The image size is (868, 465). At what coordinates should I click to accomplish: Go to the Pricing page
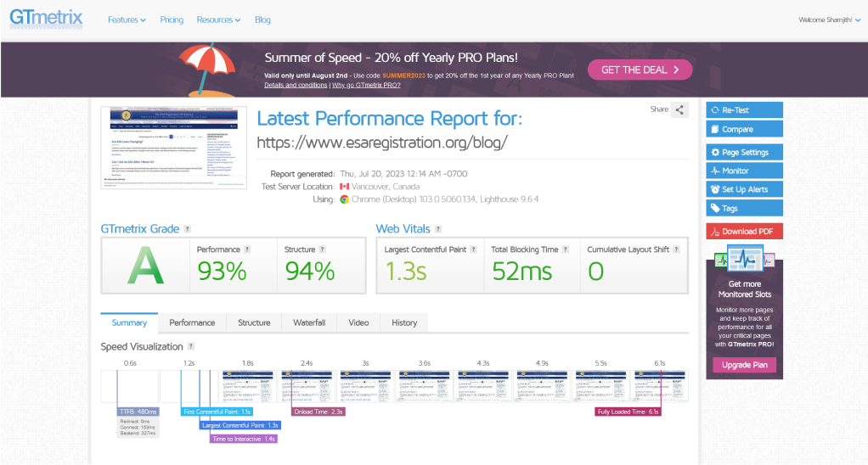pos(172,20)
